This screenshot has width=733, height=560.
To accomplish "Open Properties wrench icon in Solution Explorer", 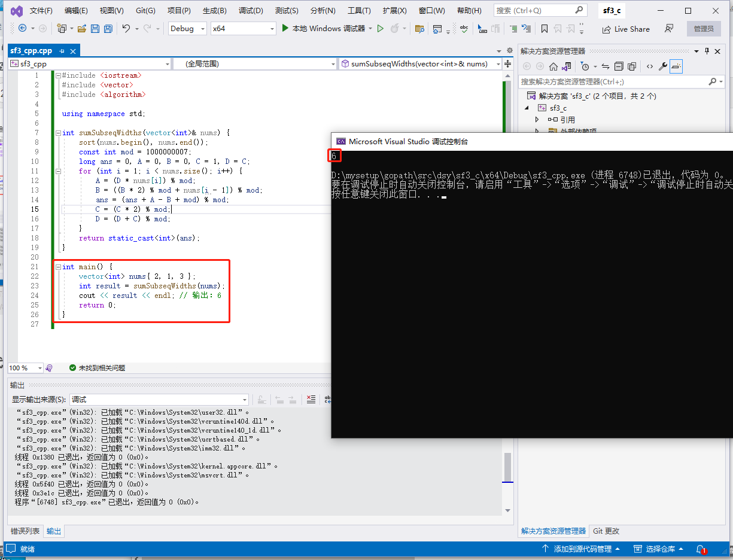I will (663, 66).
